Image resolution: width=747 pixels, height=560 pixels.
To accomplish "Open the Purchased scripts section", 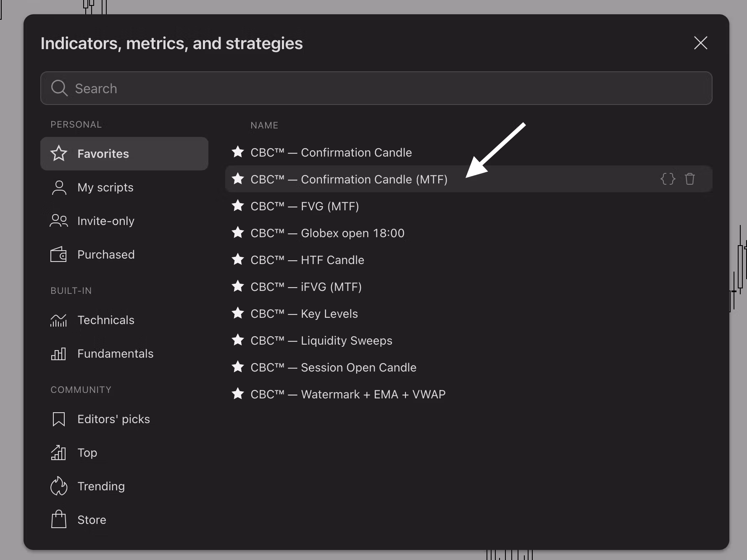I will pos(105,254).
